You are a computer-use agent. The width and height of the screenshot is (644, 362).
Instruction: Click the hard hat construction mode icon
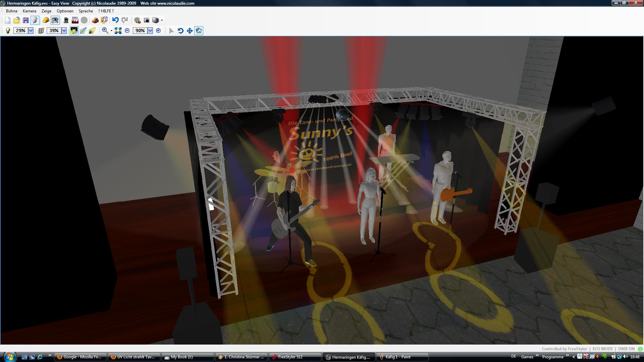[x=46, y=20]
